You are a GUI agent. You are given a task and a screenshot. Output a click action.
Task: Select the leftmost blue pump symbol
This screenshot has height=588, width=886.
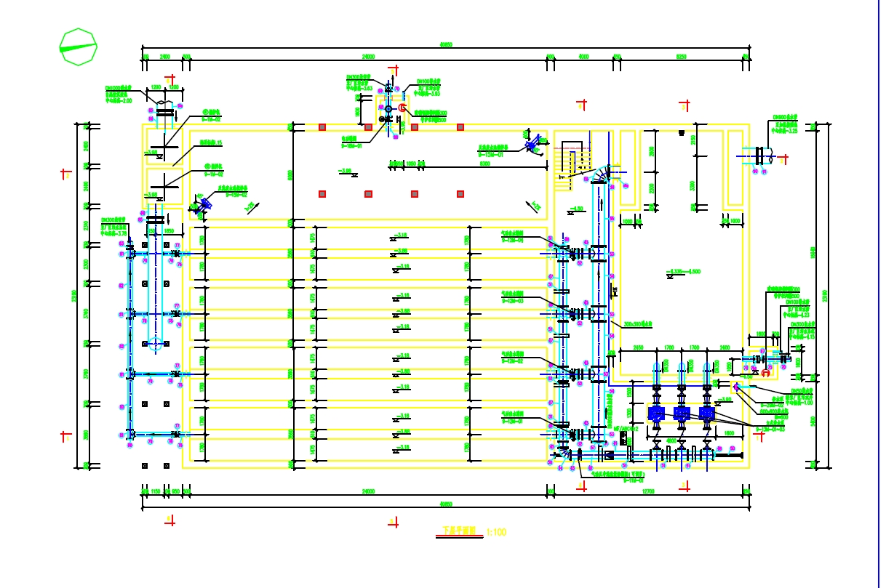tap(656, 414)
